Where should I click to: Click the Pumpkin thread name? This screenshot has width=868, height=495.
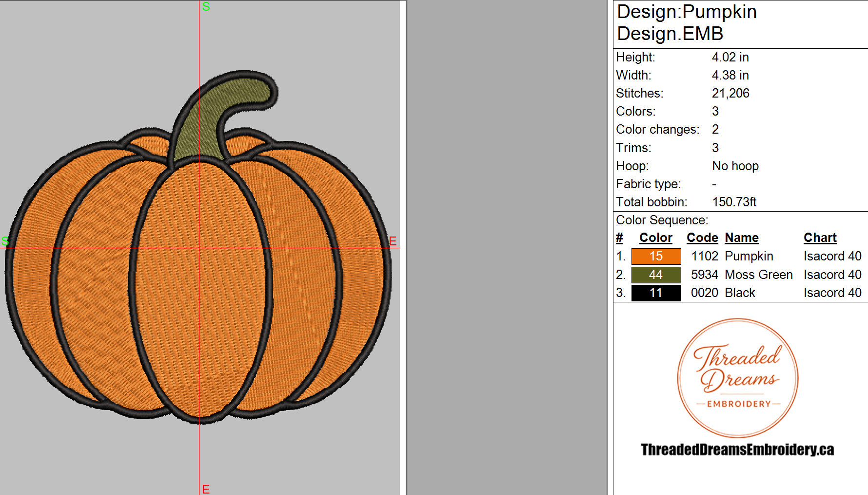coord(749,257)
